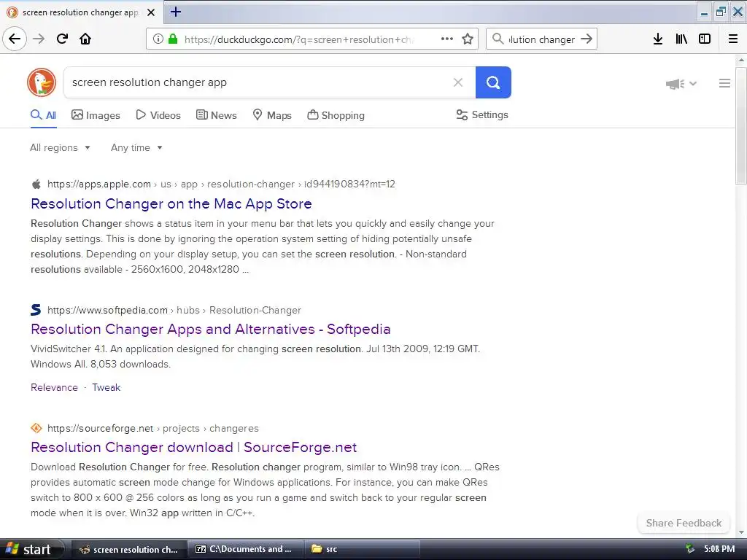Click the scrollbar down arrow
The width and height of the screenshot is (747, 560).
coord(741,532)
